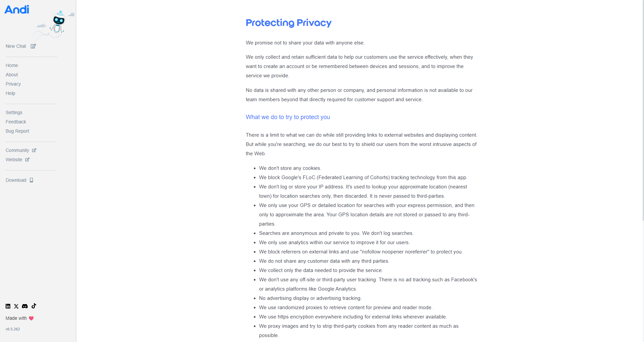This screenshot has width=644, height=342.
Task: Open Settings from the sidebar
Action: pos(14,112)
